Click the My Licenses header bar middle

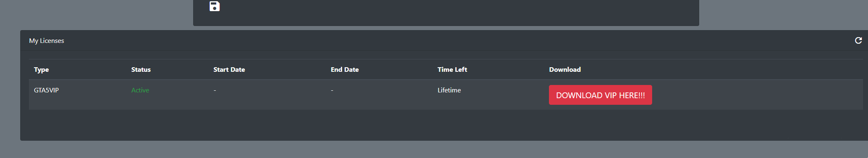pyautogui.click(x=444, y=40)
